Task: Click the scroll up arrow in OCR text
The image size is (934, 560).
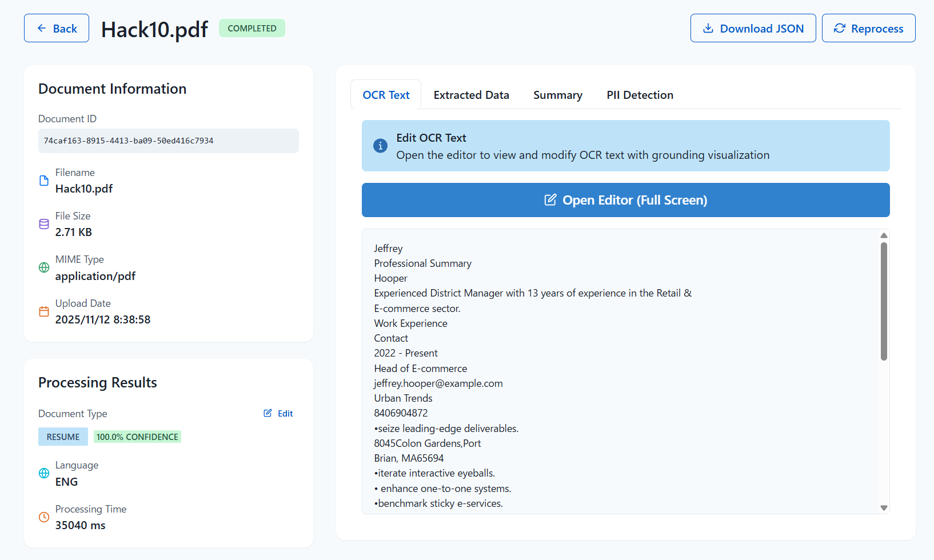Action: (x=884, y=235)
